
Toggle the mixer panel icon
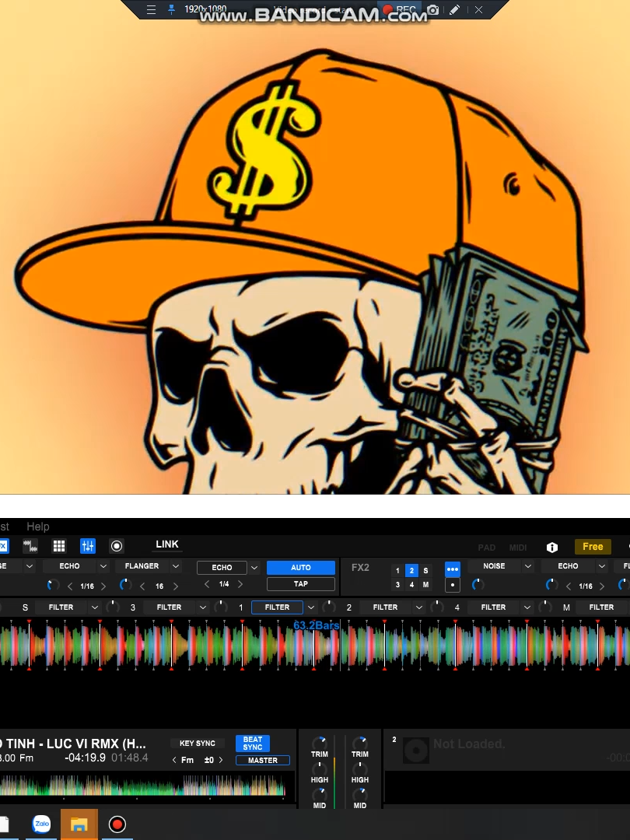coord(88,546)
